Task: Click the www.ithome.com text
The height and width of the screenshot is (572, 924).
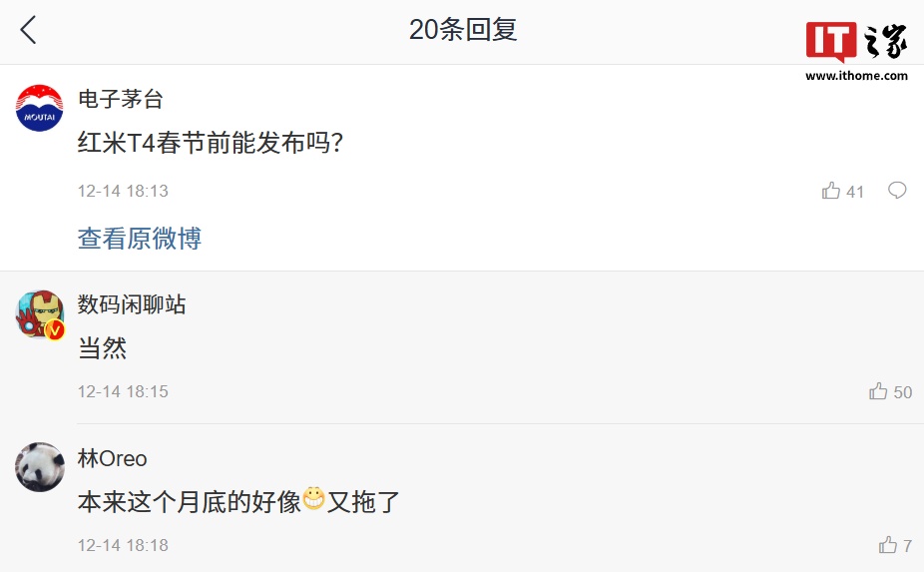Action: pyautogui.click(x=856, y=76)
